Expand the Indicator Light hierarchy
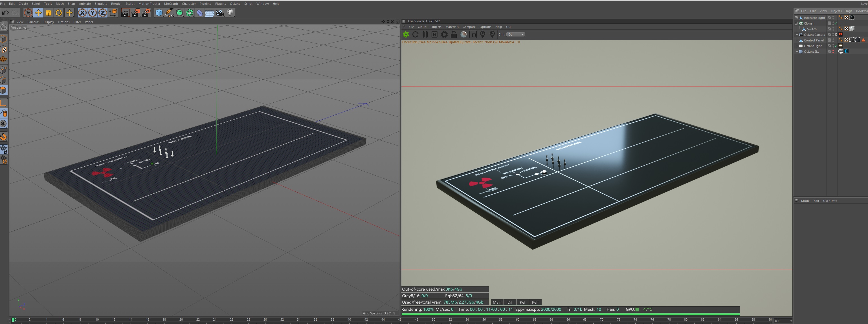 coord(796,17)
